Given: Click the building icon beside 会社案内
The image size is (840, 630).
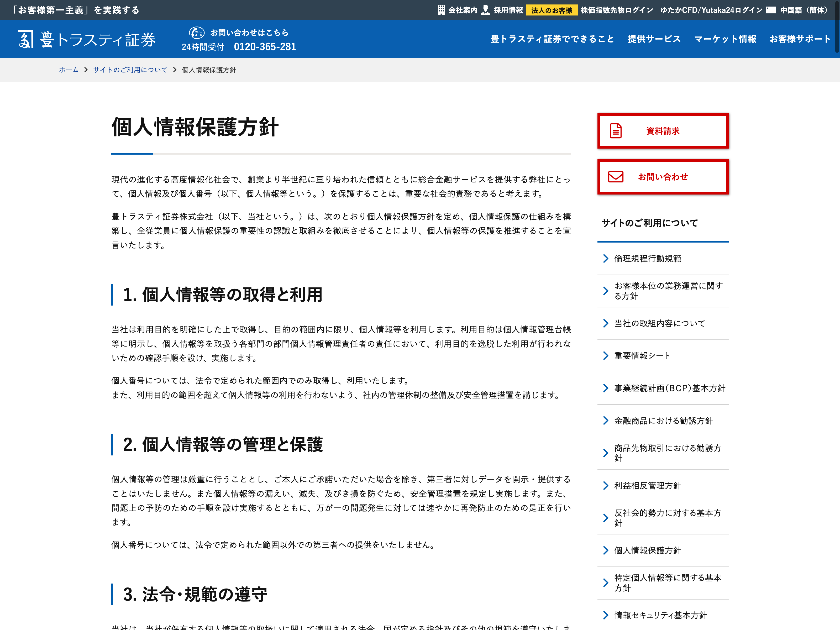Looking at the screenshot, I should tap(440, 10).
